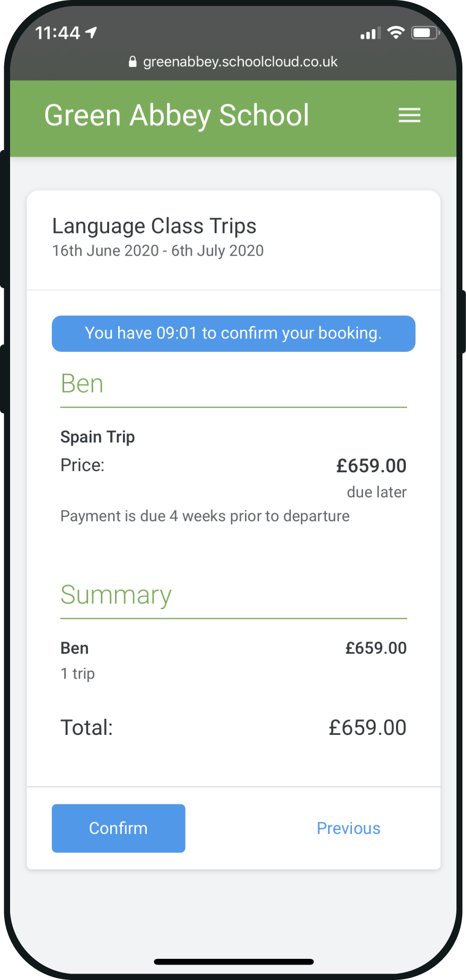Tap the Summary section heading
This screenshot has height=980, width=466.
click(116, 595)
